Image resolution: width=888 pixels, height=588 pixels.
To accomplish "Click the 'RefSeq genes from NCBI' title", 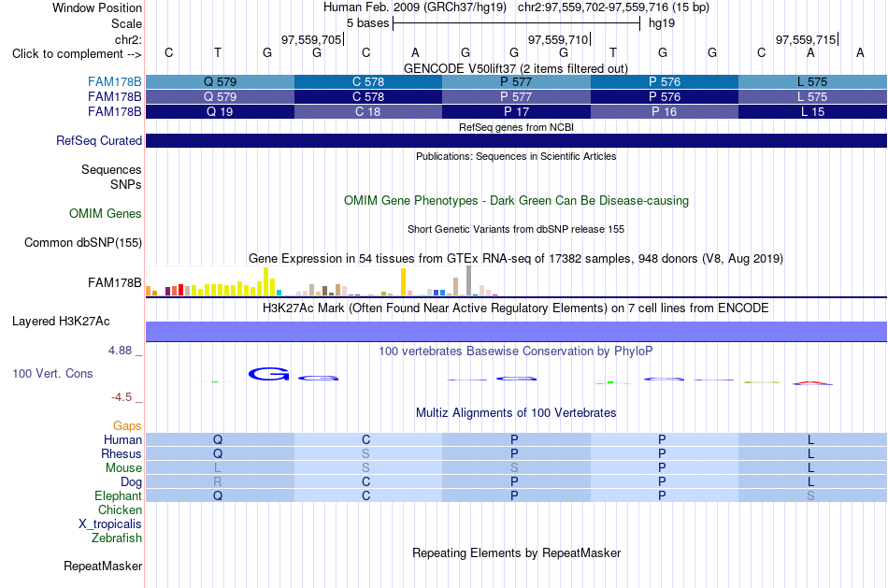I will (517, 127).
